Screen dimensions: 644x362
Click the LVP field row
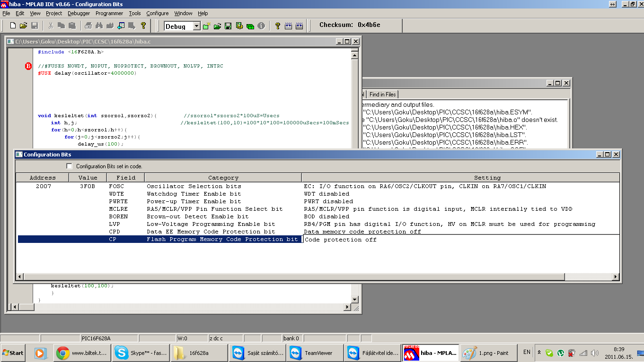click(x=115, y=224)
